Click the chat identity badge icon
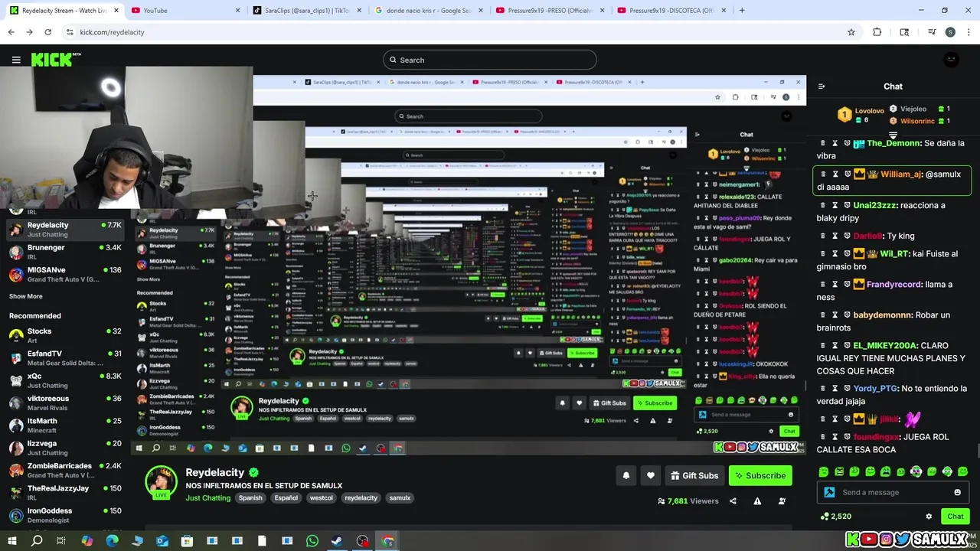This screenshot has width=980, height=551. pos(829,492)
